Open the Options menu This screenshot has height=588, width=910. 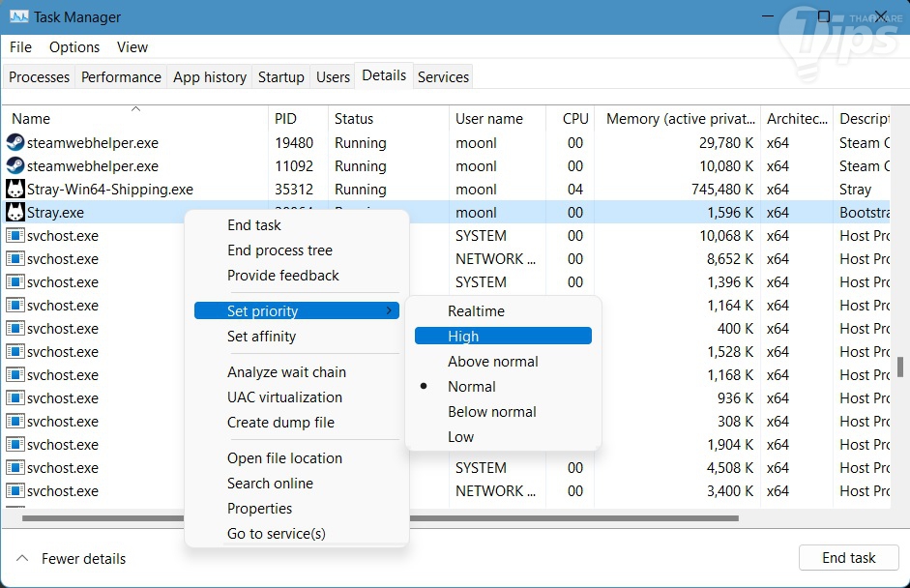[x=74, y=47]
